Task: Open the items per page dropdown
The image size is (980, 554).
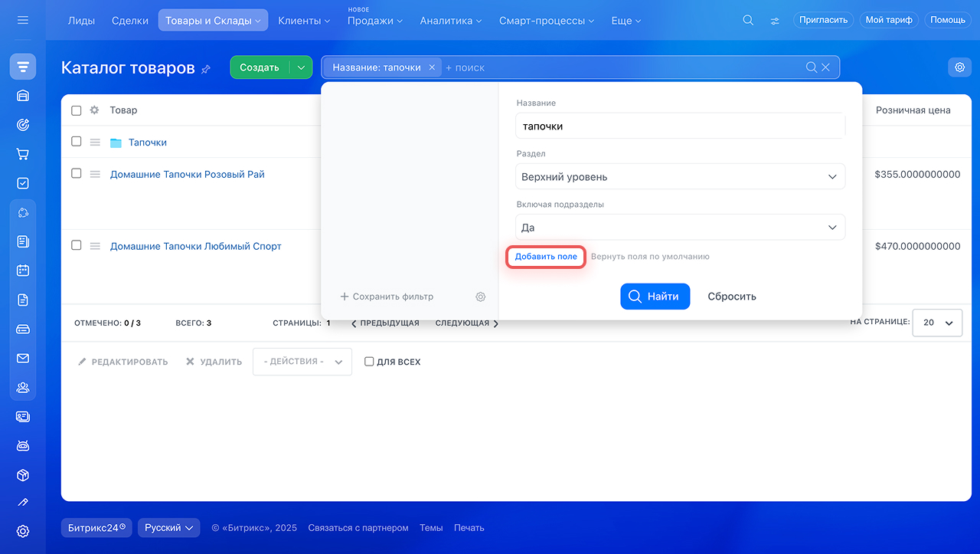Action: point(938,323)
